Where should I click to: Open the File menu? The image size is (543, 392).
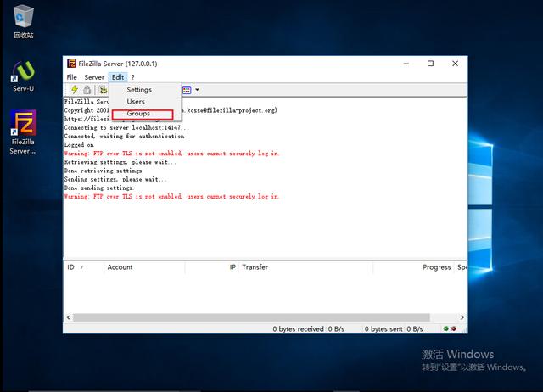71,77
